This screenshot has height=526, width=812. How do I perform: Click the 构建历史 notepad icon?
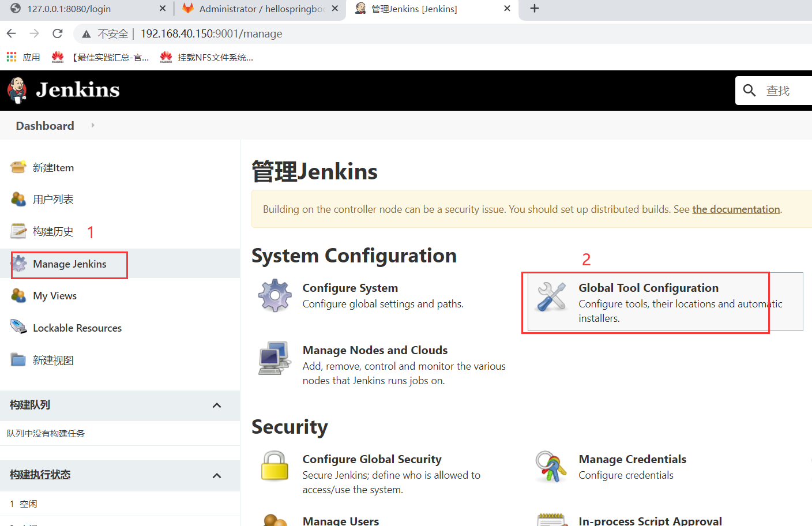click(18, 231)
